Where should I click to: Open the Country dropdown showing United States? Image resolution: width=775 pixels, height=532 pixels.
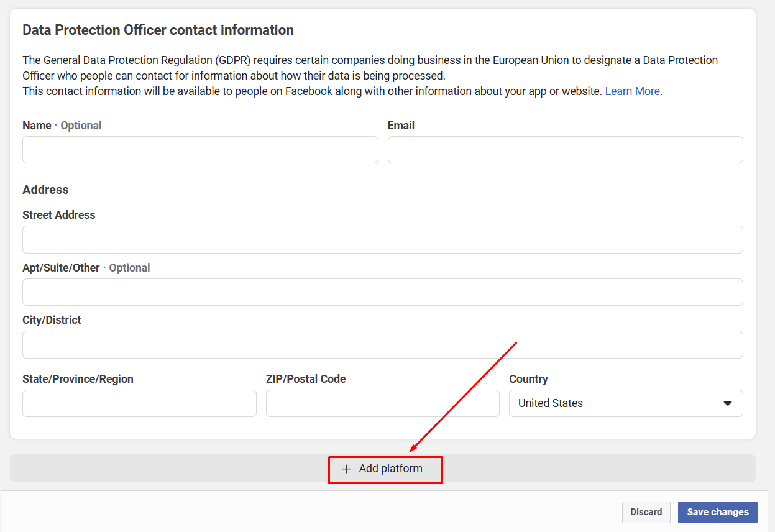click(x=626, y=403)
